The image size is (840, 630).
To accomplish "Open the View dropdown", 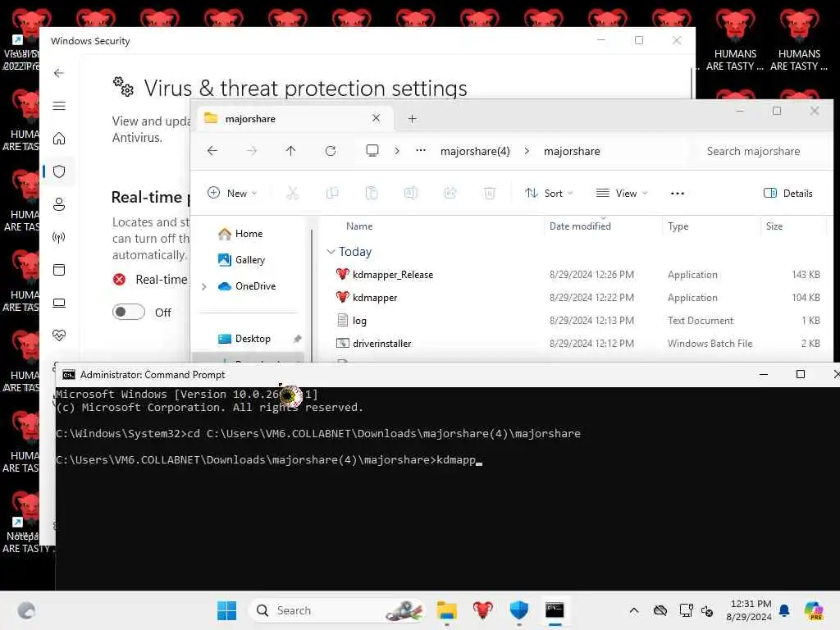I will tap(622, 193).
